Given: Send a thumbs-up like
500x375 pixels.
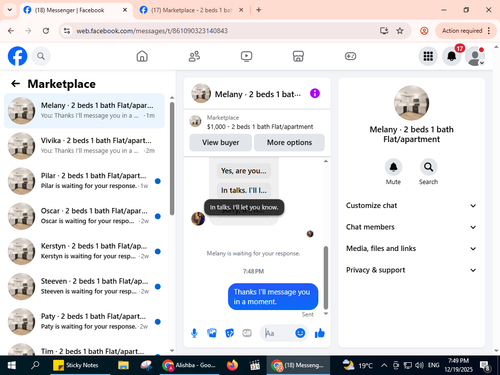Looking at the screenshot, I should coord(320,333).
